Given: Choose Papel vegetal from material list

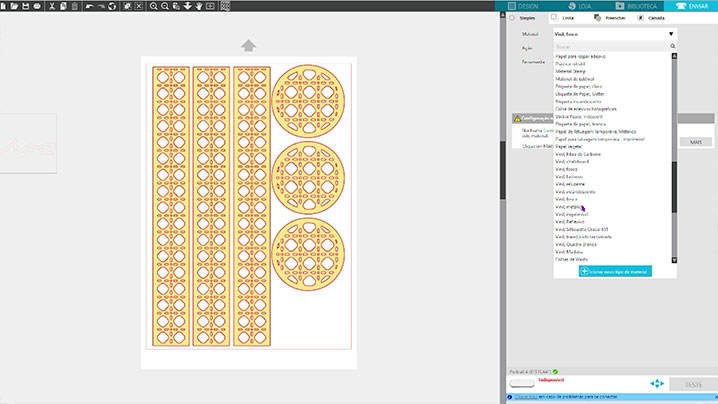Looking at the screenshot, I should tap(568, 144).
